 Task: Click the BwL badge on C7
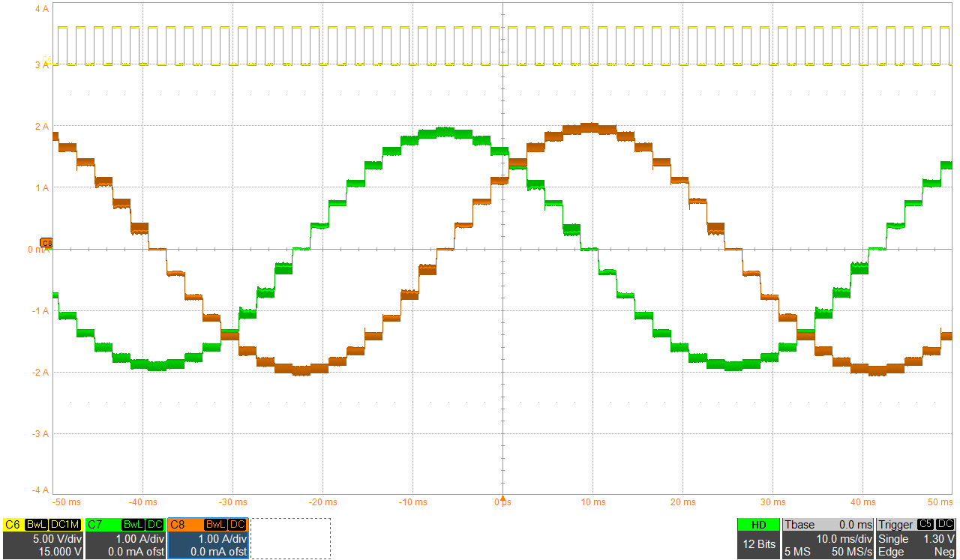(x=133, y=525)
